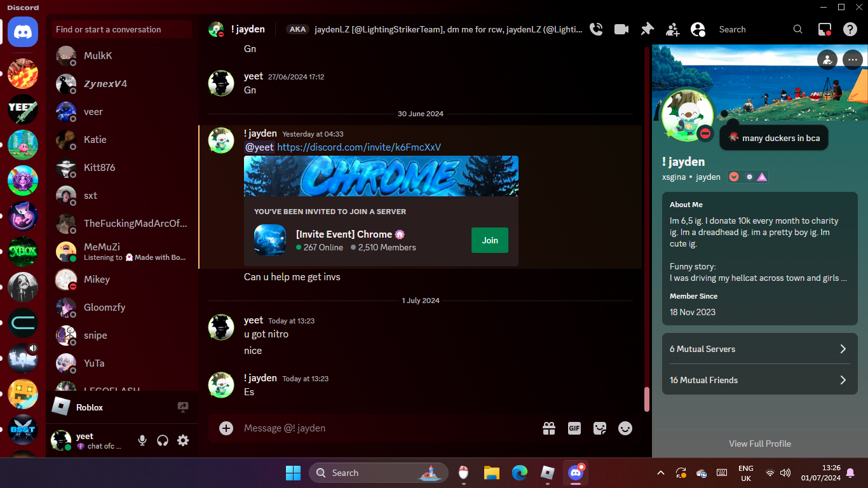Open the Windows notification bell

pyautogui.click(x=850, y=473)
